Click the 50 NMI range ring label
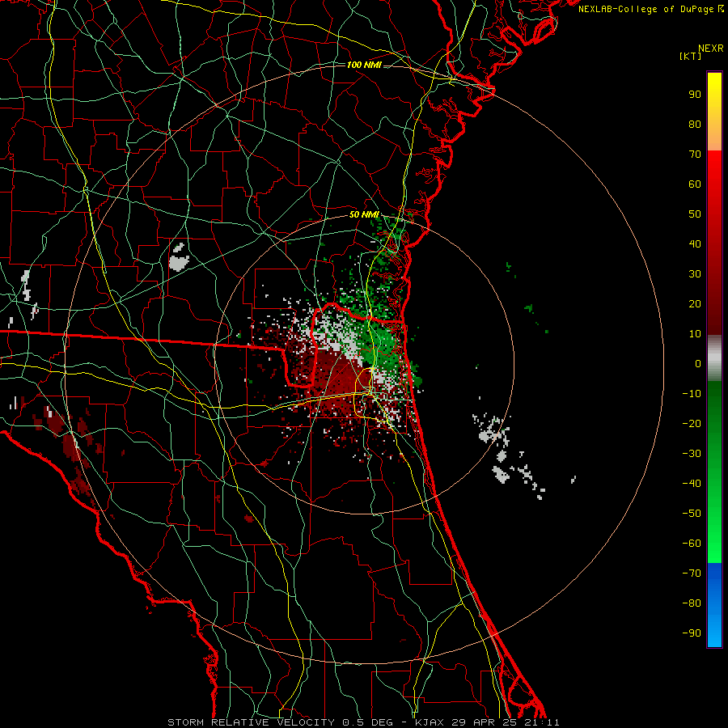This screenshot has width=728, height=728. pos(364,214)
